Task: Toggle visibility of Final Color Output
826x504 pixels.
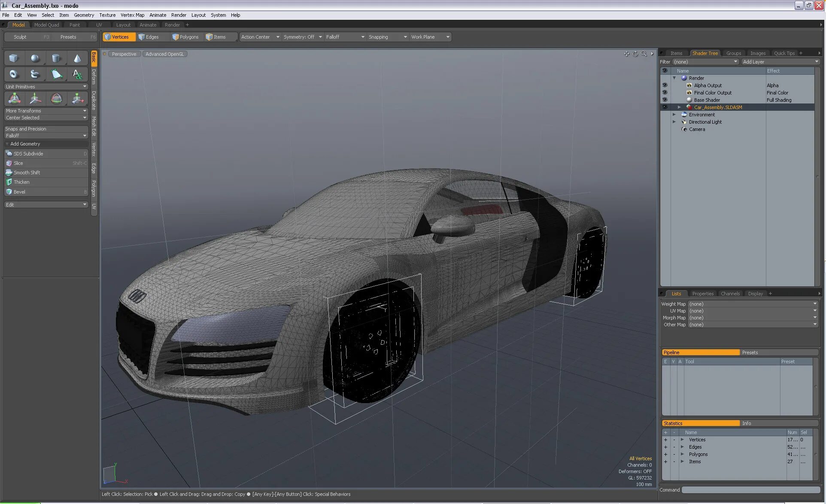Action: (x=665, y=93)
